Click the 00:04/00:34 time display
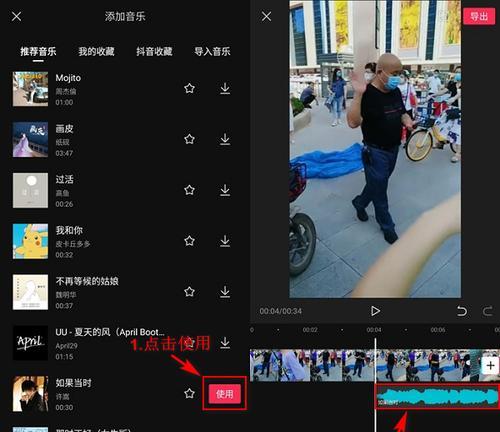 [x=281, y=311]
